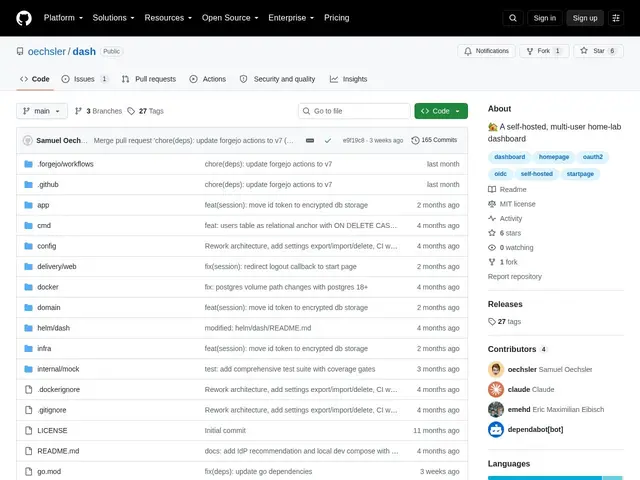640x480 pixels.
Task: Click the emehd contributor avatar
Action: (496, 409)
